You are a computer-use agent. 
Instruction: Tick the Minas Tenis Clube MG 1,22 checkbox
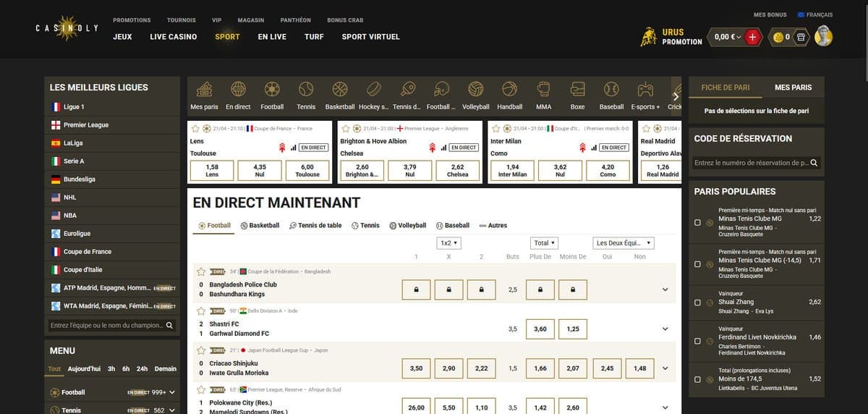pyautogui.click(x=697, y=223)
